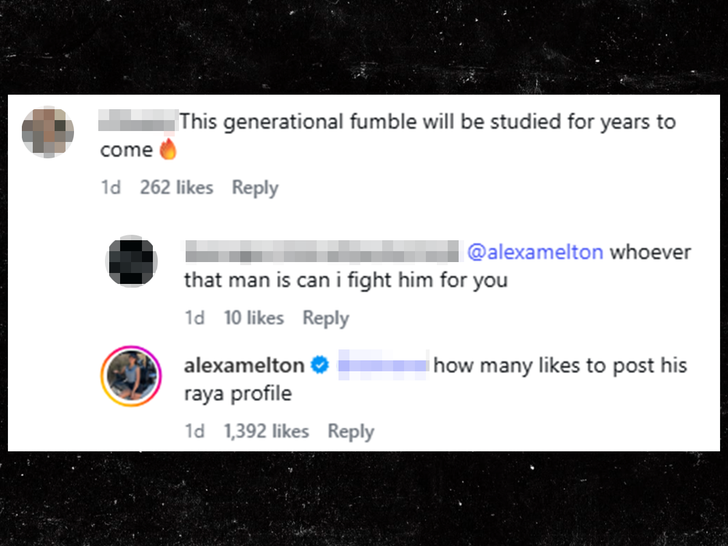
Task: Reply to the 'can i fight him' comment
Action: (326, 318)
